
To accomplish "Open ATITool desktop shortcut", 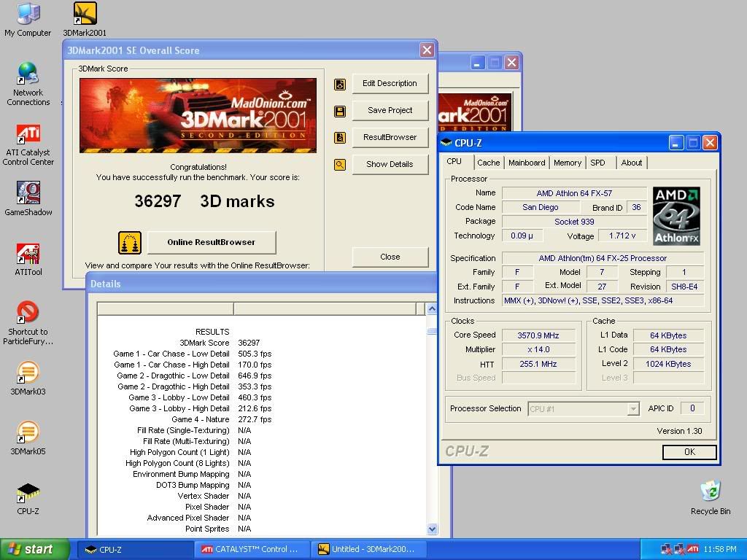I will point(28,255).
